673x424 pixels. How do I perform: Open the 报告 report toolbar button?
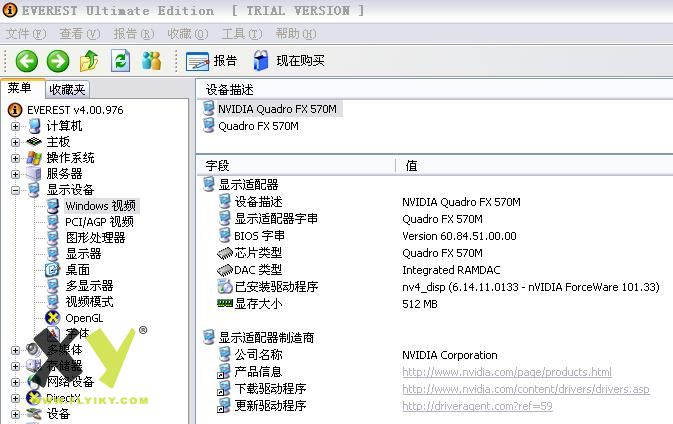tap(212, 61)
